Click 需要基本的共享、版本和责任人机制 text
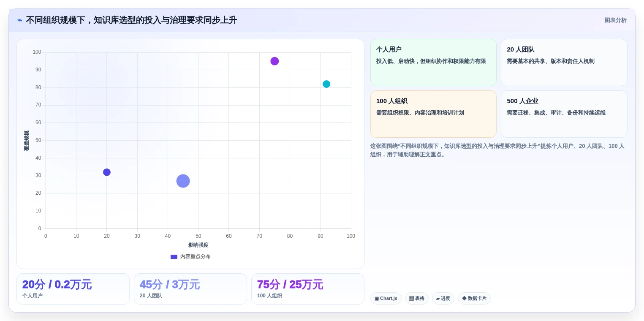Image resolution: width=644 pixels, height=321 pixels. (x=551, y=61)
